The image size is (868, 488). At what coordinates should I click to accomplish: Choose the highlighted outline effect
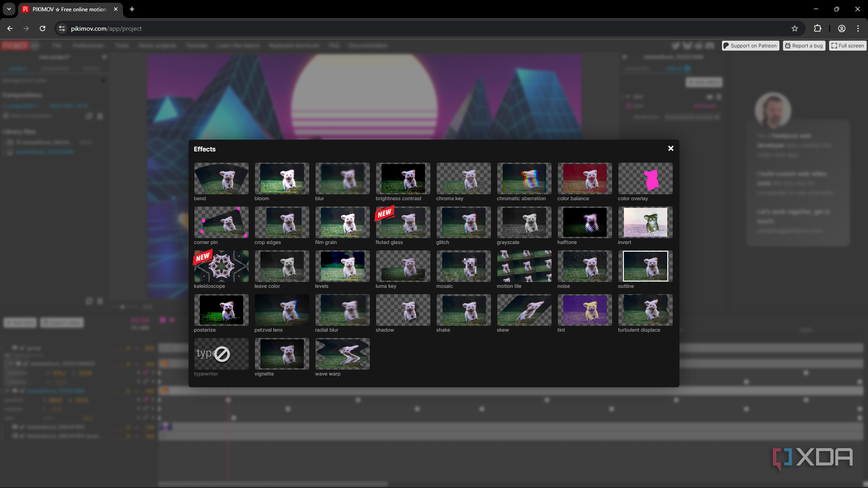click(645, 266)
